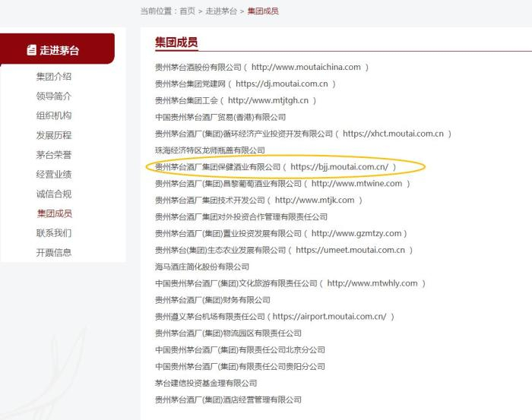Click 珠海经济特区龙狮瓶盖有限公司 entry
The width and height of the screenshot is (532, 420).
click(x=210, y=150)
